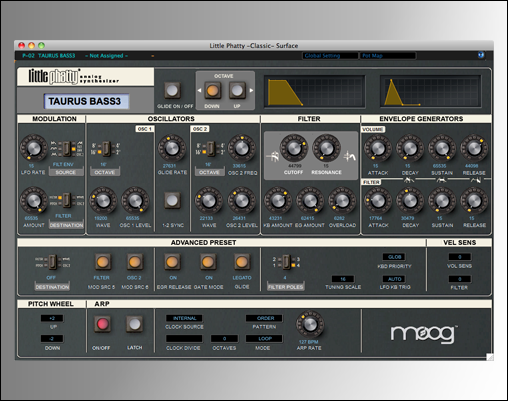Toggle the Arp On/Off button
Screen dimensions: 508x401
[x=102, y=324]
